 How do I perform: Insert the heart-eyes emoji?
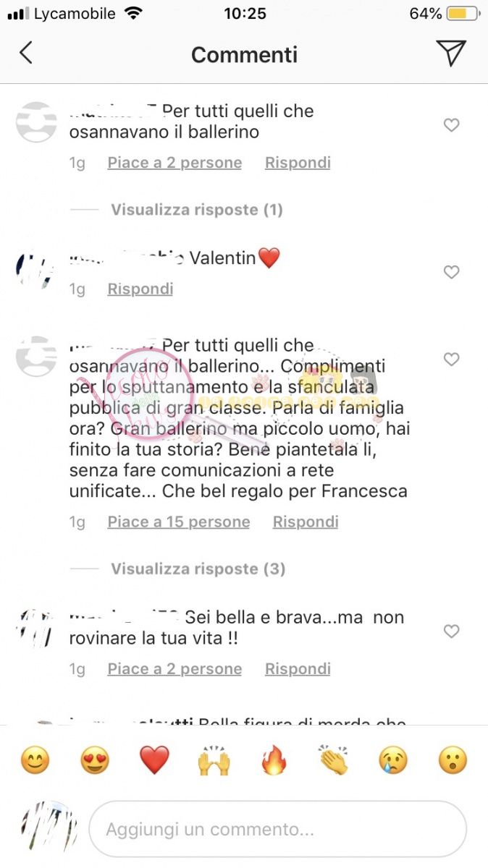coord(95,761)
